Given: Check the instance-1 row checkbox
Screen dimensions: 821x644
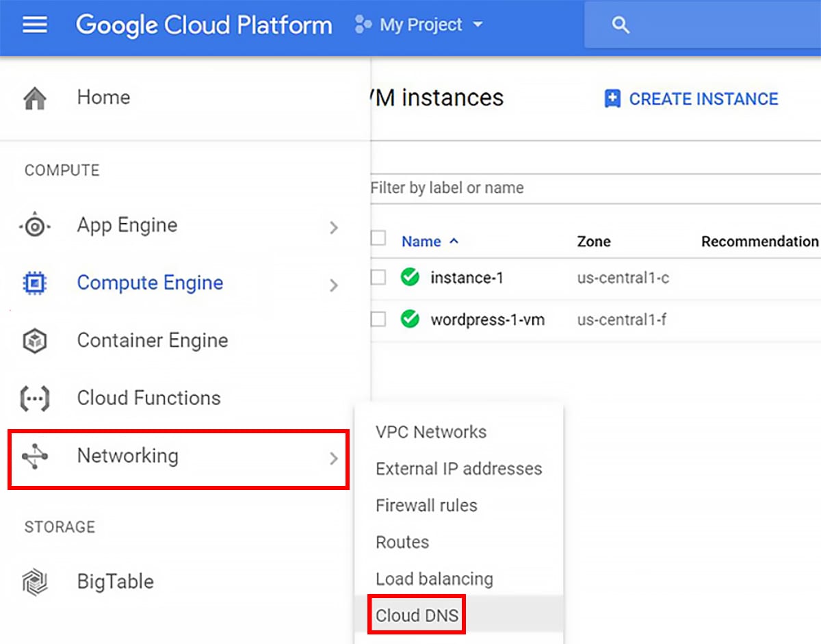Looking at the screenshot, I should 378,278.
